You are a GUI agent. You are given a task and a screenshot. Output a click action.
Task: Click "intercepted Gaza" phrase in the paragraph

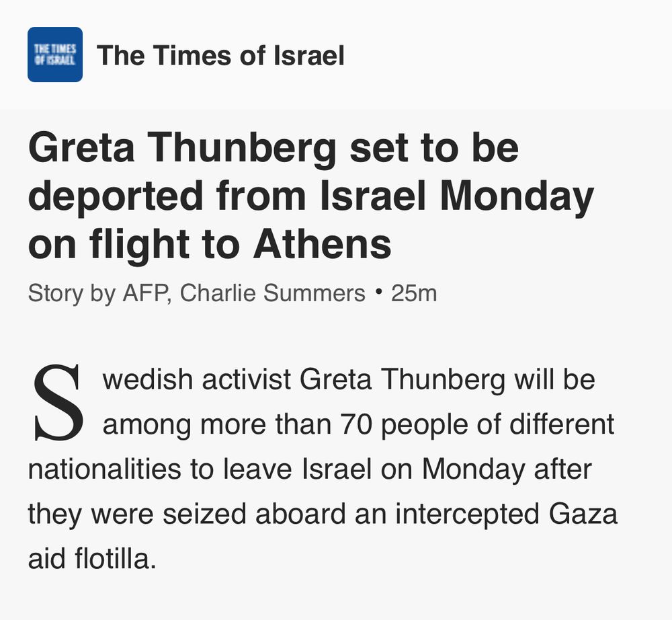(x=506, y=515)
